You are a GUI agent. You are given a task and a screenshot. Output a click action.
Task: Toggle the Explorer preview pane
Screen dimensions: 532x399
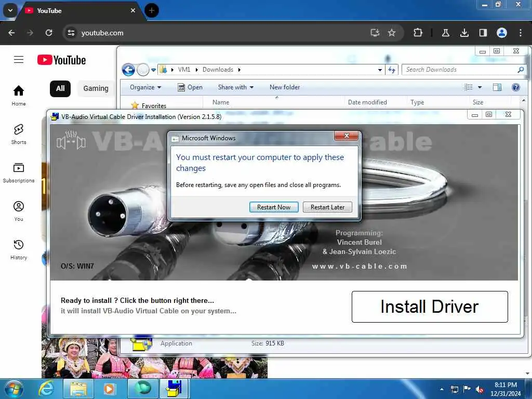pos(497,87)
